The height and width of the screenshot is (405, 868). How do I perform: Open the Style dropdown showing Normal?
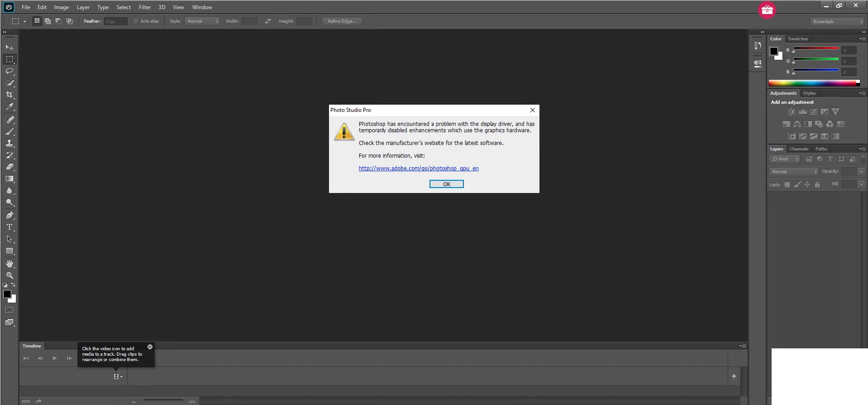[202, 21]
